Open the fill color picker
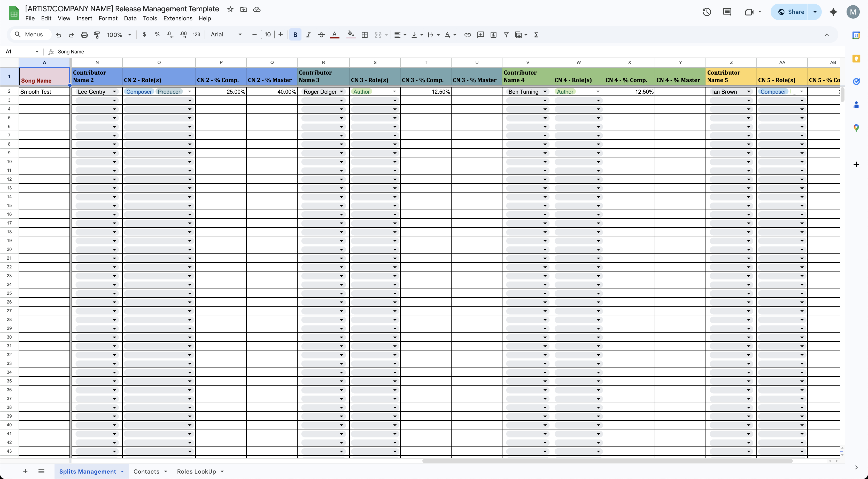This screenshot has width=868, height=479. coord(351,35)
